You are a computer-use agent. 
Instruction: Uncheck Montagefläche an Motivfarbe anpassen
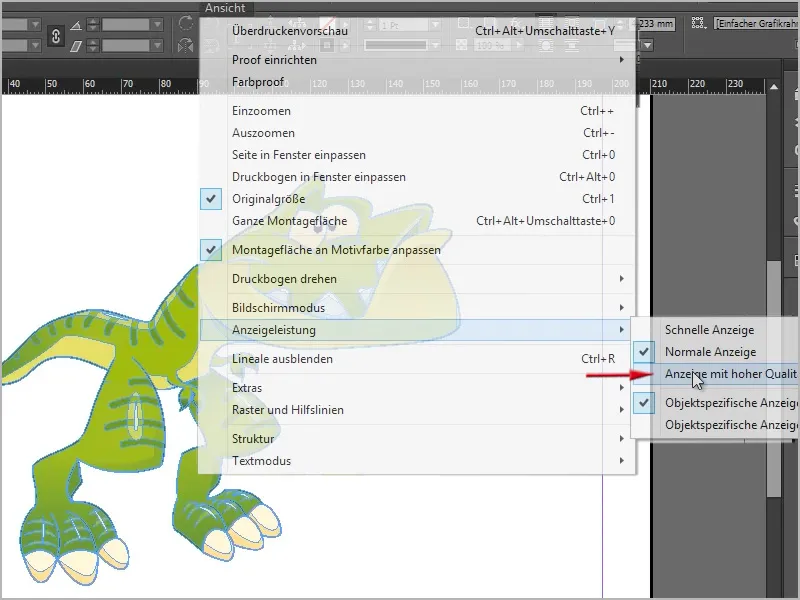417,249
